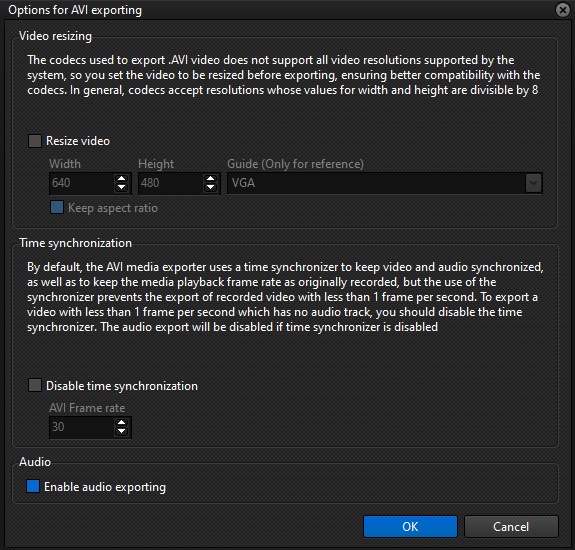Enable the Resize video checkbox
575x550 pixels.
35,141
